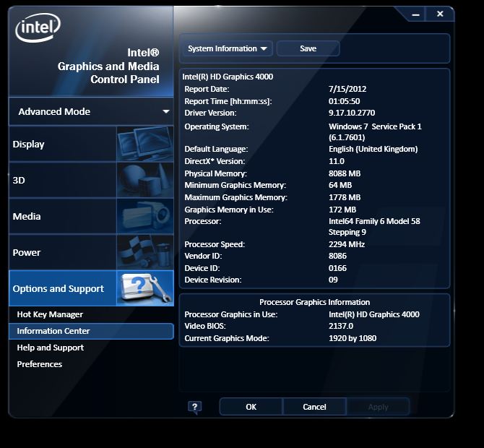Click Intel64 Family 6 Model 58 value

(374, 226)
